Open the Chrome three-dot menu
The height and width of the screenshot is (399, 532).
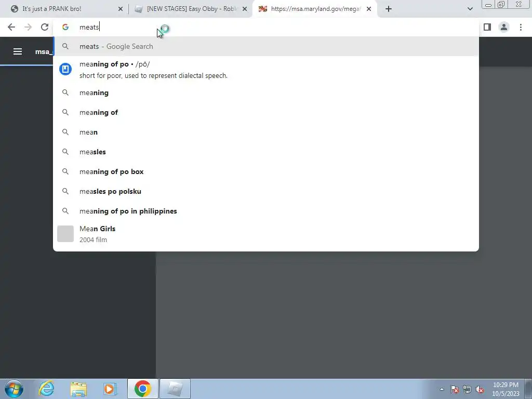tap(521, 27)
